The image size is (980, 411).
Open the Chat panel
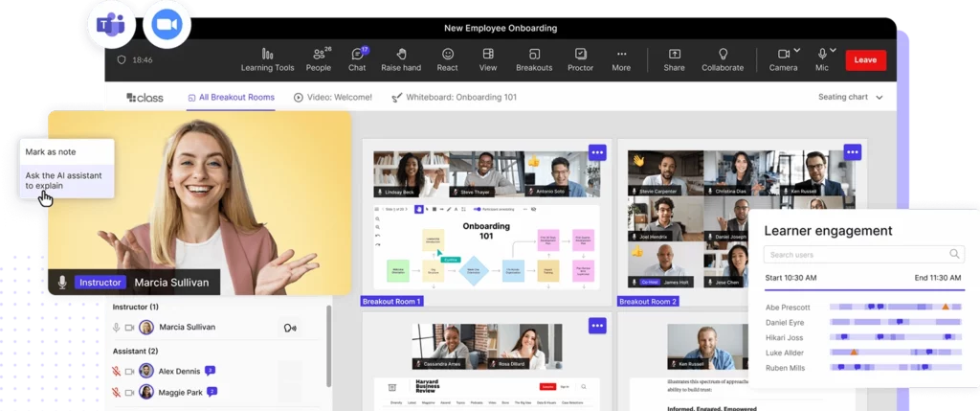pos(357,59)
